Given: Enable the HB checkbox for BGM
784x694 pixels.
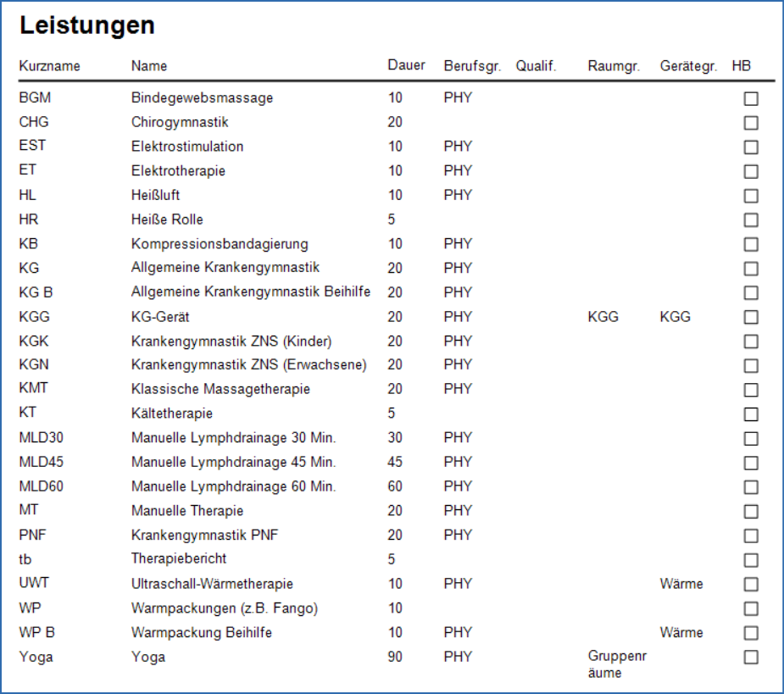Looking at the screenshot, I should pyautogui.click(x=749, y=97).
